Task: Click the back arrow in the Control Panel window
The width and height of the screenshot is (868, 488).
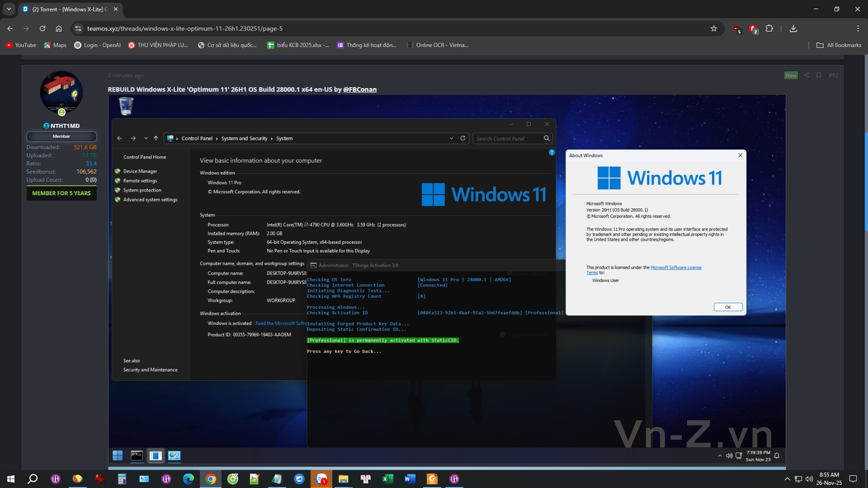Action: coord(119,138)
